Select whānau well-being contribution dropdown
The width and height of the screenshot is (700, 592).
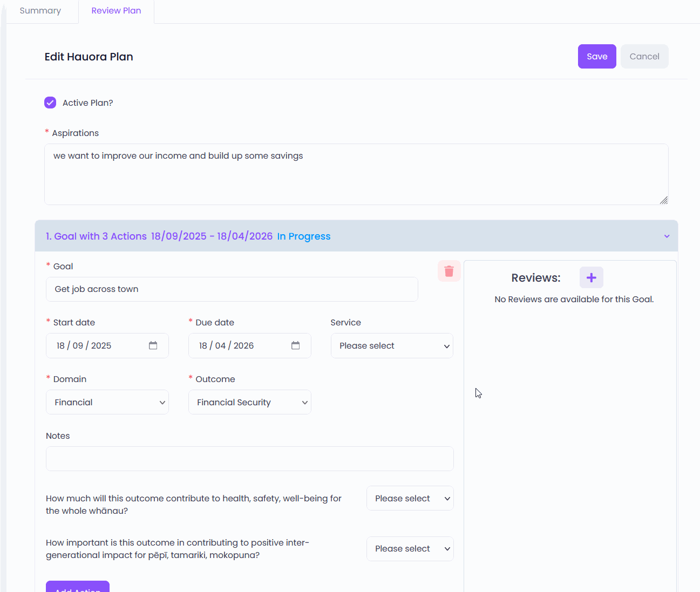410,499
